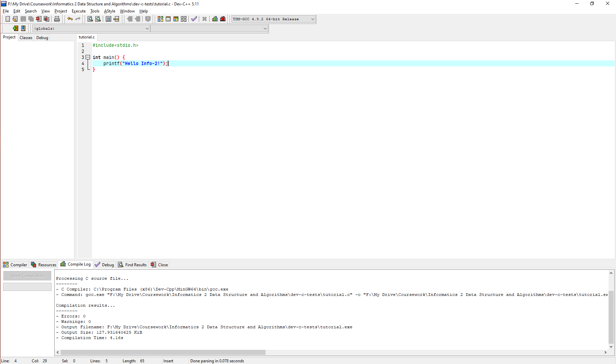Click the Find magnifier icon
616x364 pixels.
click(90, 19)
